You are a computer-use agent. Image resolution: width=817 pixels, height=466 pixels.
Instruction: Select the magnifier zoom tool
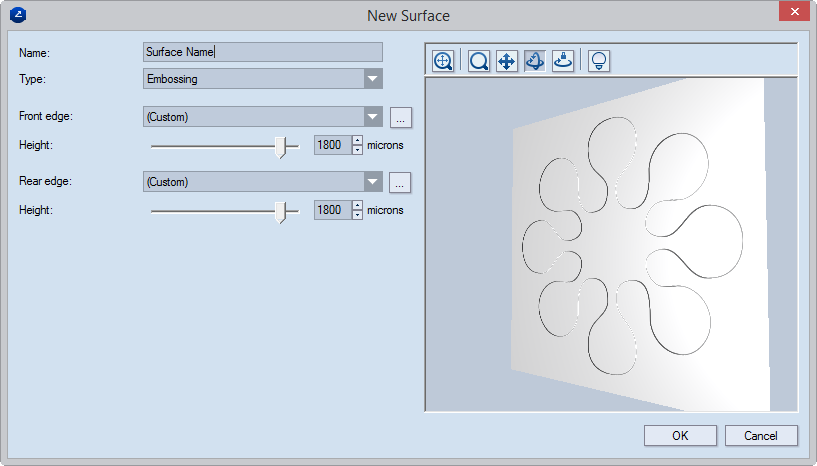coord(479,61)
